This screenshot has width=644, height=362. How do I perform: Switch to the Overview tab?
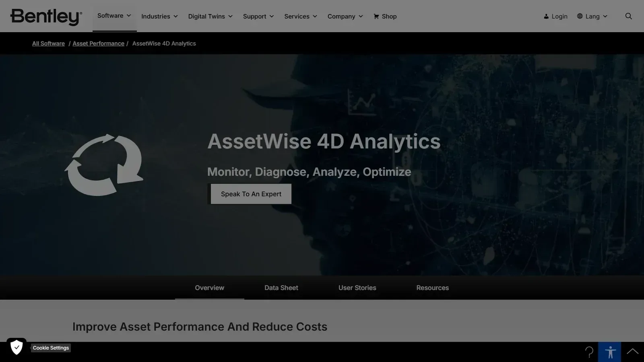[x=210, y=288]
